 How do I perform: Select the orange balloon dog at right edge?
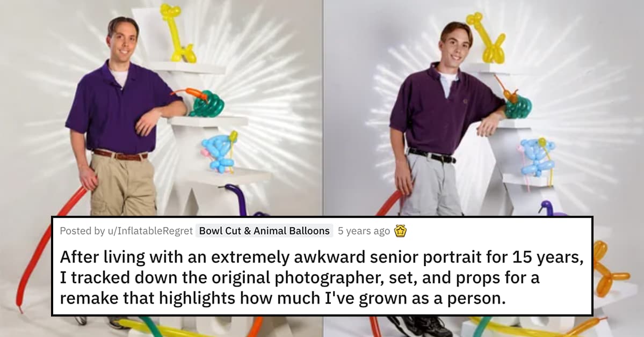[608, 268]
